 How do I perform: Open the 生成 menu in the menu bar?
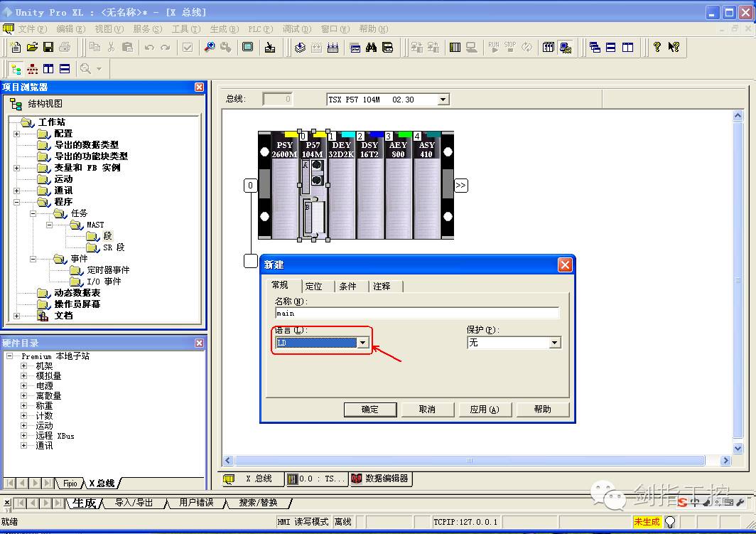coord(225,29)
